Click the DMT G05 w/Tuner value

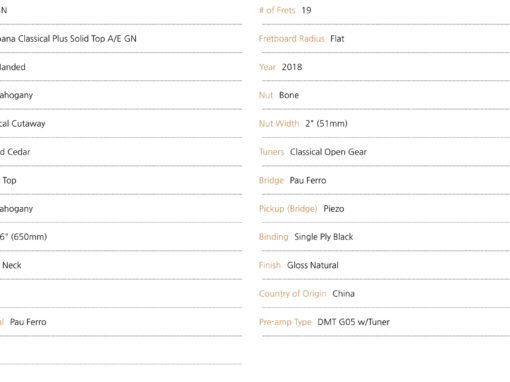point(353,322)
